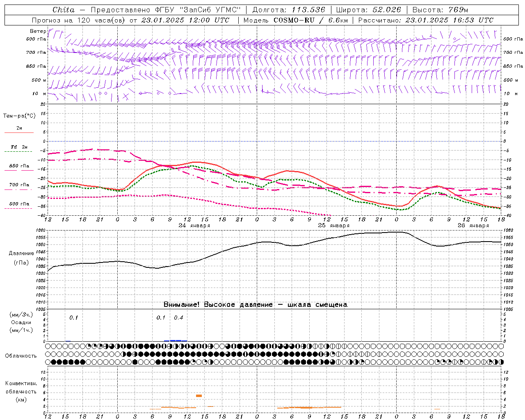Click the blue precipitation bar in Осадки chart
This screenshot has width=525, height=420.
[x=176, y=340]
